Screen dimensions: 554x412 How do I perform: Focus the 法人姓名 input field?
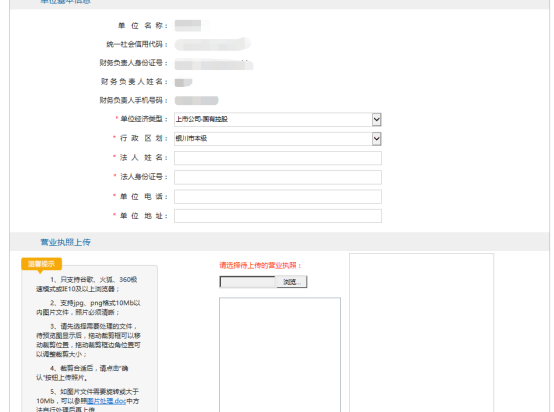click(278, 158)
